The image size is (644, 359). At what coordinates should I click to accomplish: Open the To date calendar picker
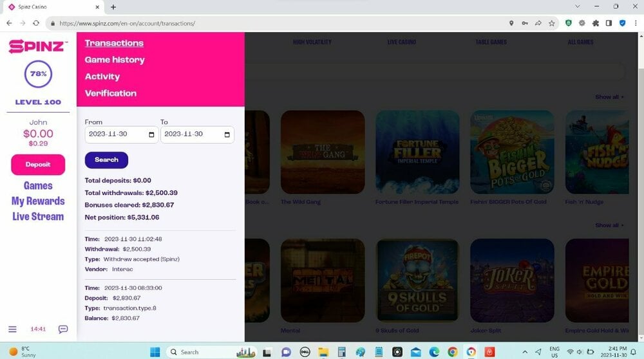[227, 134]
